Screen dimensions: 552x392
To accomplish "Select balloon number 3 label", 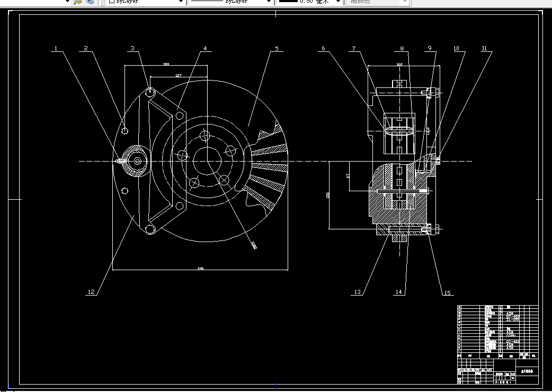I will pyautogui.click(x=132, y=48).
